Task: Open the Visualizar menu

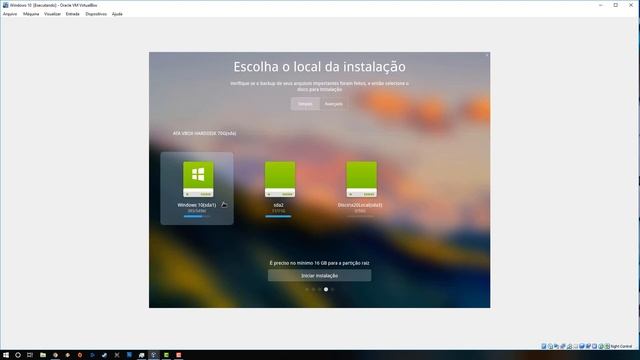Action: tap(52, 14)
